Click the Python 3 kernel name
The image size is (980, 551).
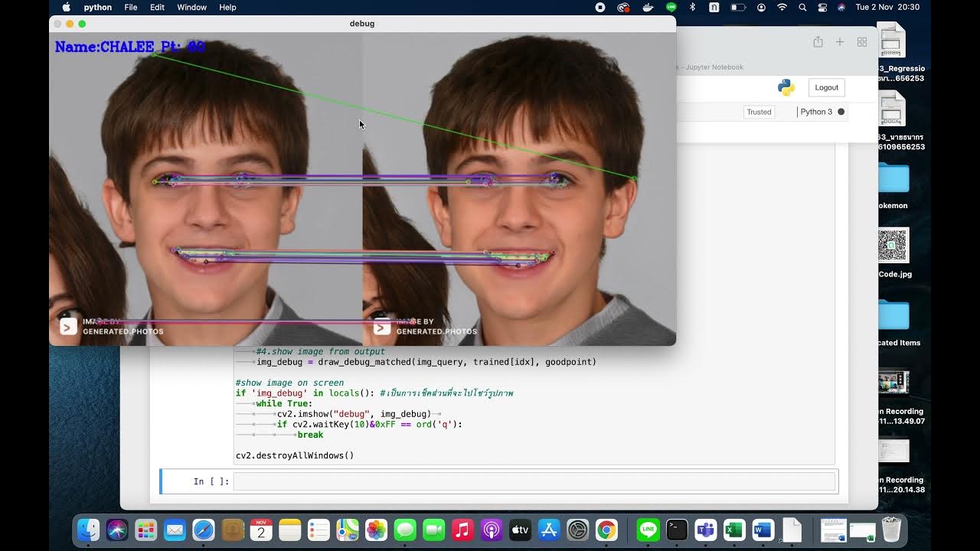click(x=816, y=112)
